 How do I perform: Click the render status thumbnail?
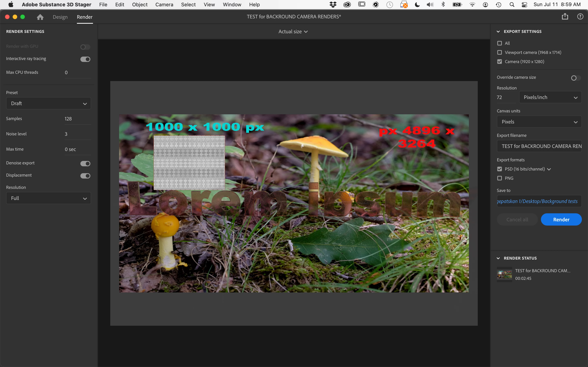(x=504, y=274)
